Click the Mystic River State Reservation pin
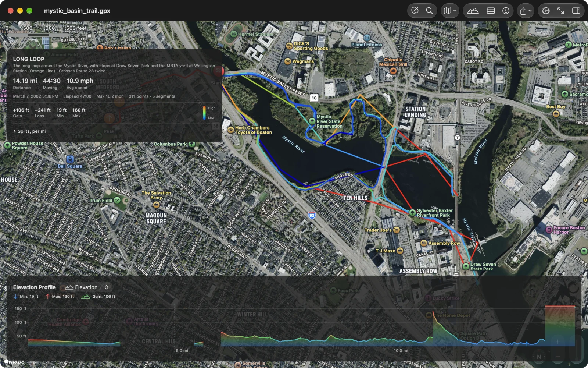The image size is (588, 368). 312,121
